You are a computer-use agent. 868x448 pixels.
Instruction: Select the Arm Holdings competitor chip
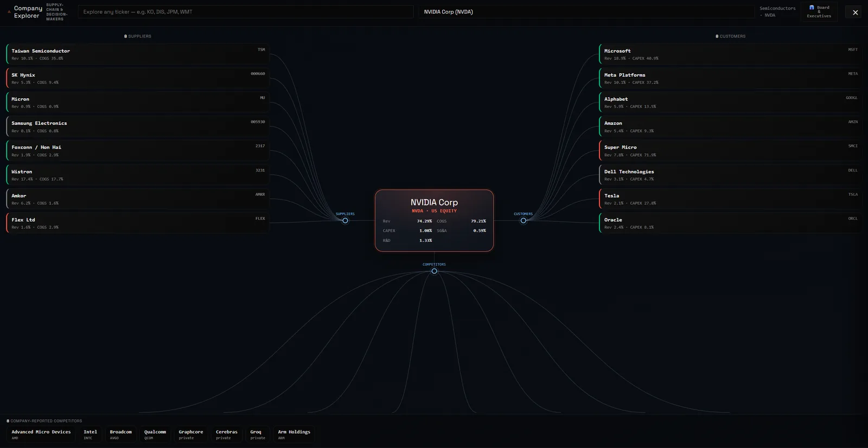pyautogui.click(x=294, y=434)
